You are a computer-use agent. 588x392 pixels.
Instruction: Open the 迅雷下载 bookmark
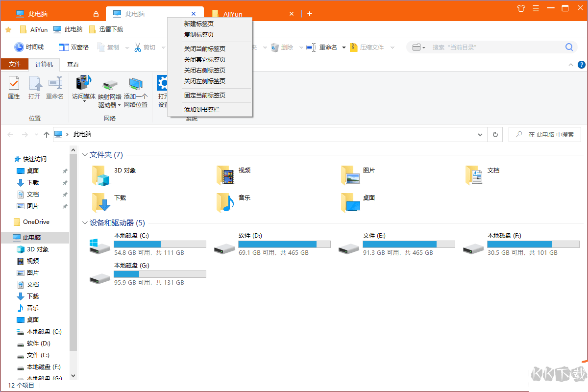click(106, 29)
